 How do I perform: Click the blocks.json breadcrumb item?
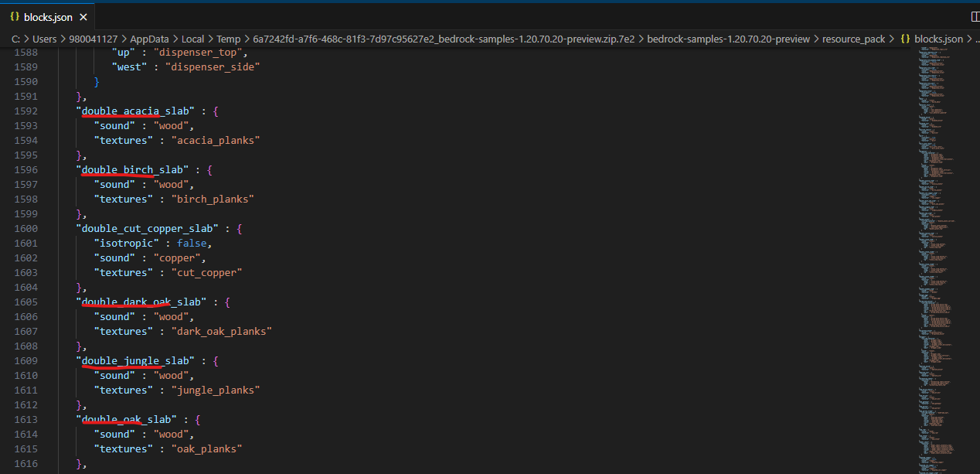click(938, 39)
